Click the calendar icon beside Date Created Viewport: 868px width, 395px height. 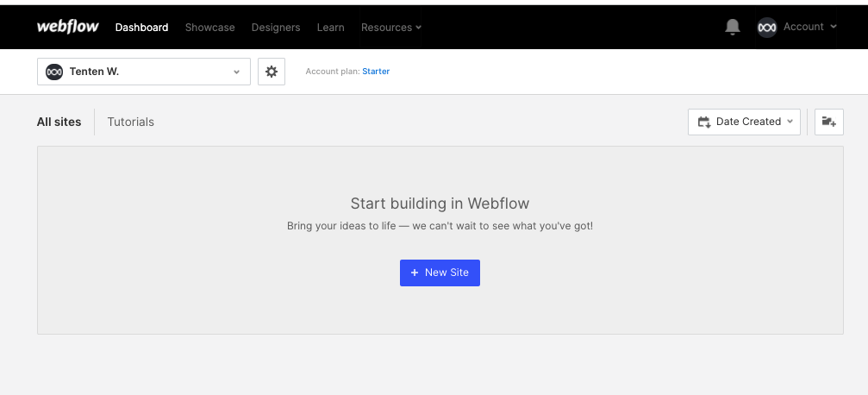(704, 122)
